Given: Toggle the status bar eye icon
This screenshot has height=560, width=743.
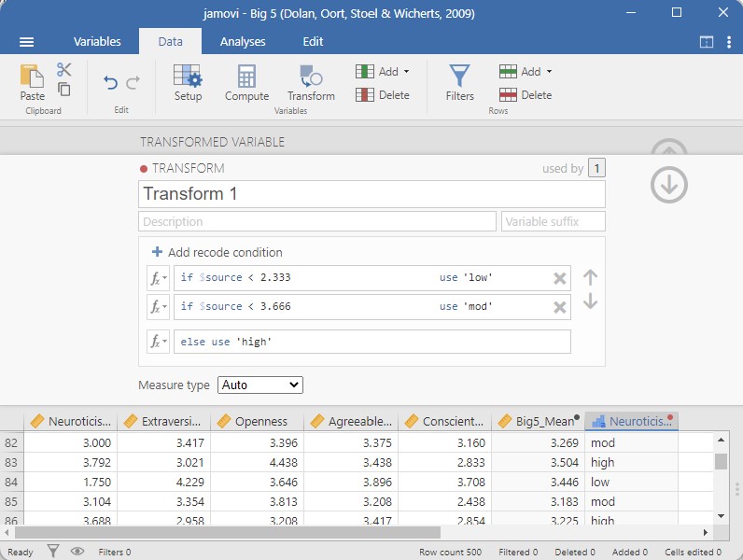Looking at the screenshot, I should coord(77,551).
